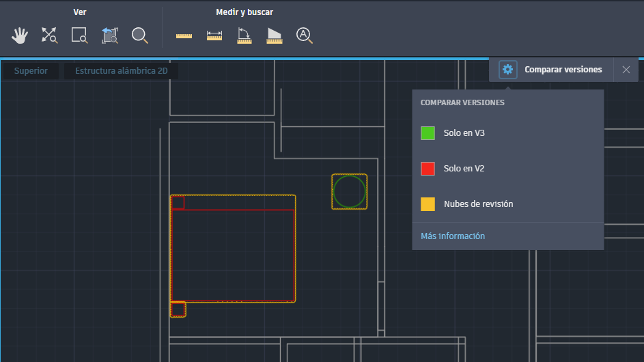Viewport: 644px width, 362px height.
Task: Select the measure area tool
Action: (x=275, y=36)
